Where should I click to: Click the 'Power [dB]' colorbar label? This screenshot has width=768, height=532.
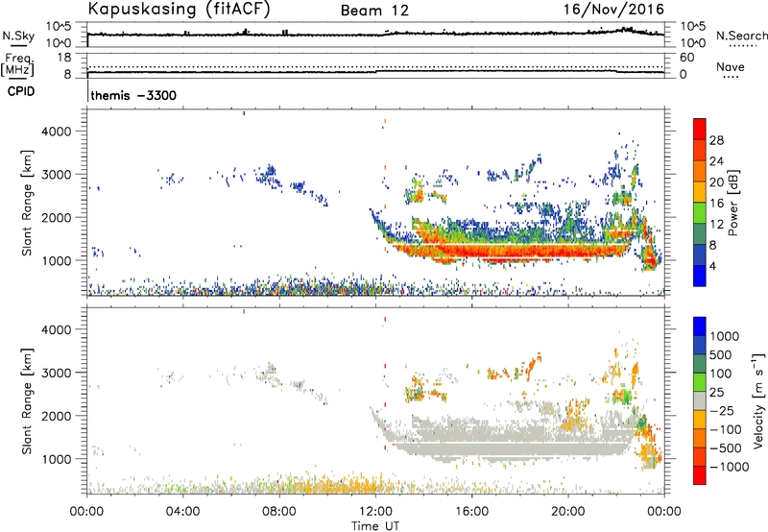(733, 203)
